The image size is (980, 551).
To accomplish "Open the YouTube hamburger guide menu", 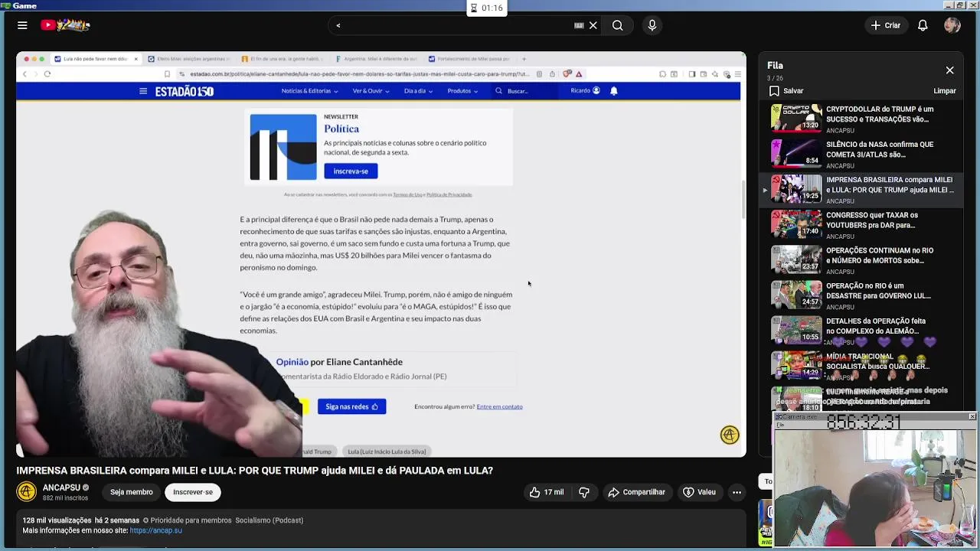I will pyautogui.click(x=22, y=25).
